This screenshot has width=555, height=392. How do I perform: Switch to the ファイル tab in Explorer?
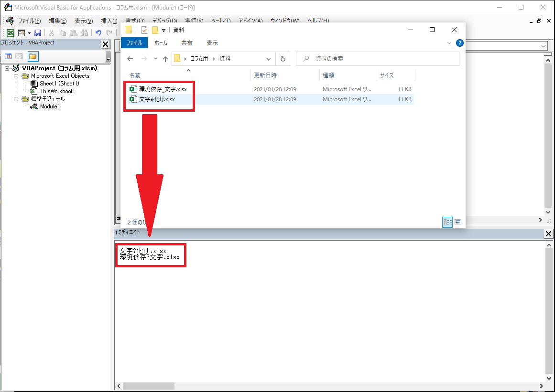[134, 43]
